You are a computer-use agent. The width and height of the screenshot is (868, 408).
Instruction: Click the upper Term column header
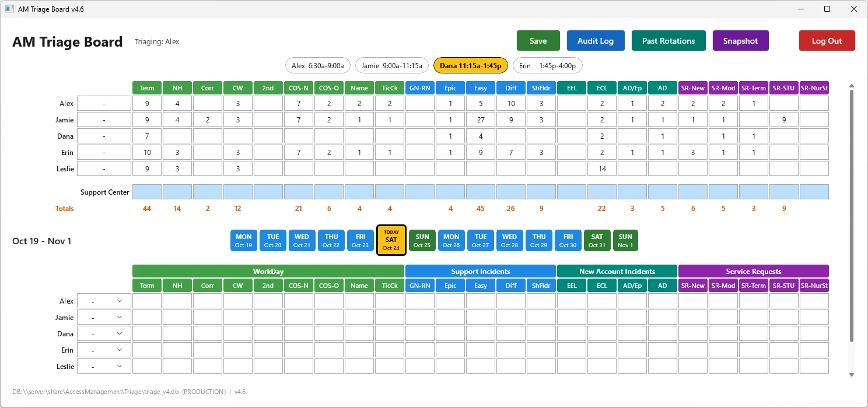coord(147,88)
